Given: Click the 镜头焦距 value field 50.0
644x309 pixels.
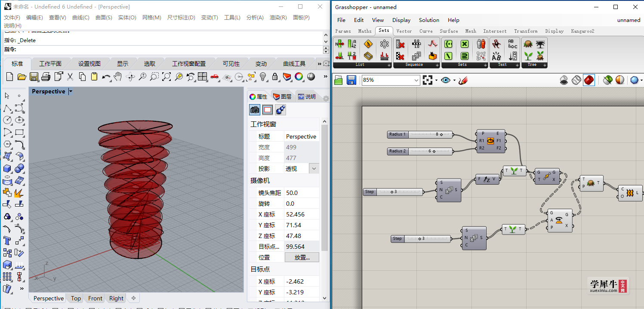Looking at the screenshot, I should (302, 193).
